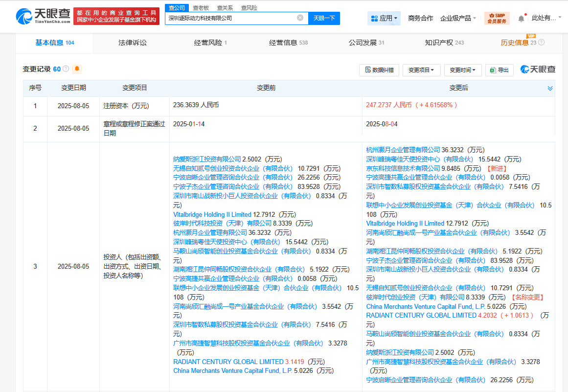Click help icon beside 历史信息 tab
This screenshot has height=392, width=568.
coord(541,43)
